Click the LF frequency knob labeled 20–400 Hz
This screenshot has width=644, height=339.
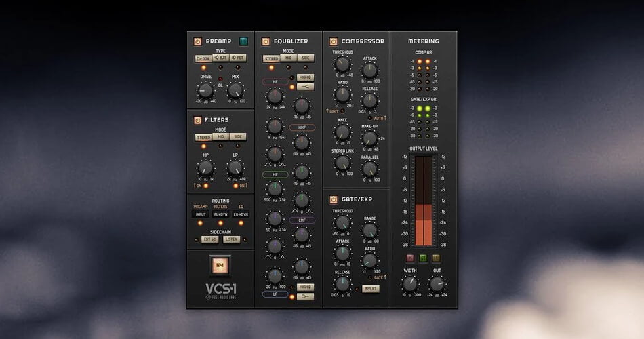[x=275, y=276]
